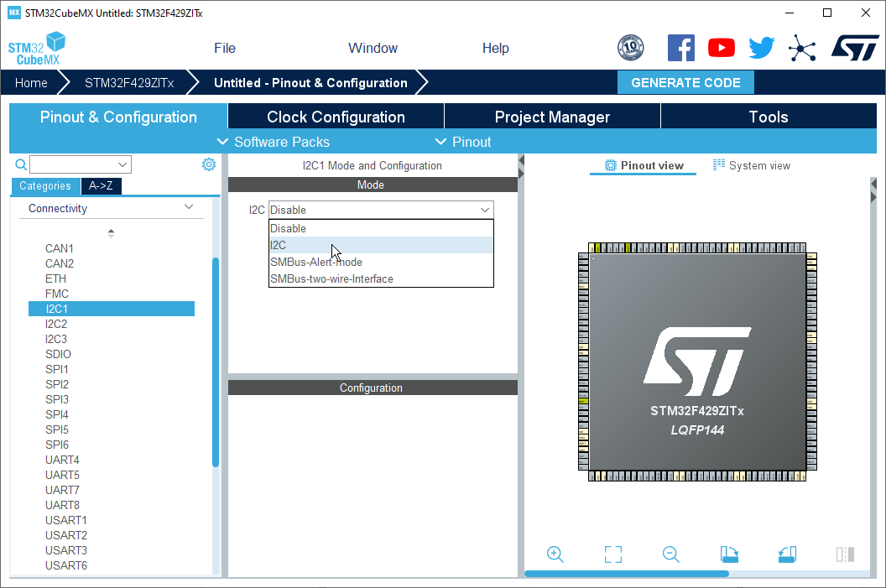
Task: Open the Help menu
Action: coord(496,48)
